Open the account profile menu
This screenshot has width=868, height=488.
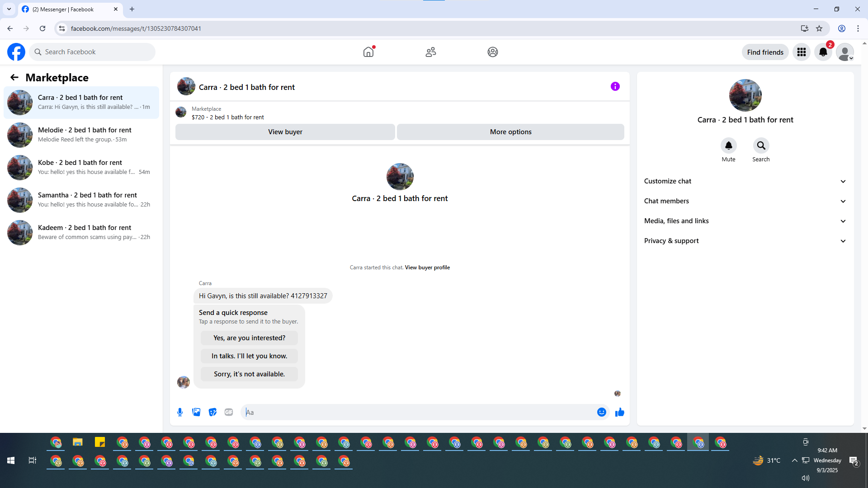pyautogui.click(x=845, y=52)
